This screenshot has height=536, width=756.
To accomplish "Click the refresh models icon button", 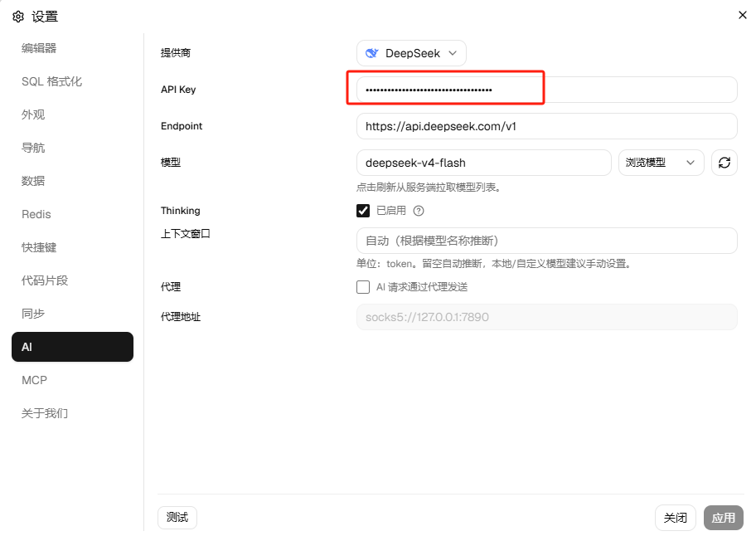I will (x=724, y=163).
